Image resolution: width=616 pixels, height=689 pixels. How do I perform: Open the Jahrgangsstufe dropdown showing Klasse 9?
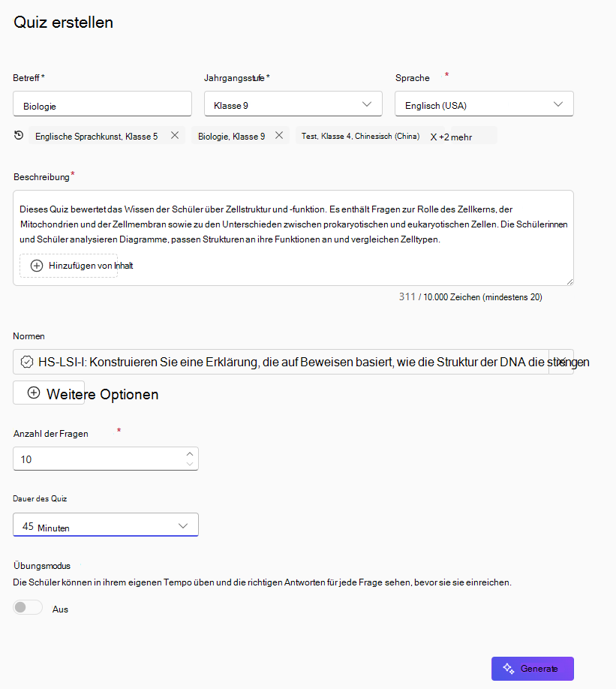pos(293,104)
